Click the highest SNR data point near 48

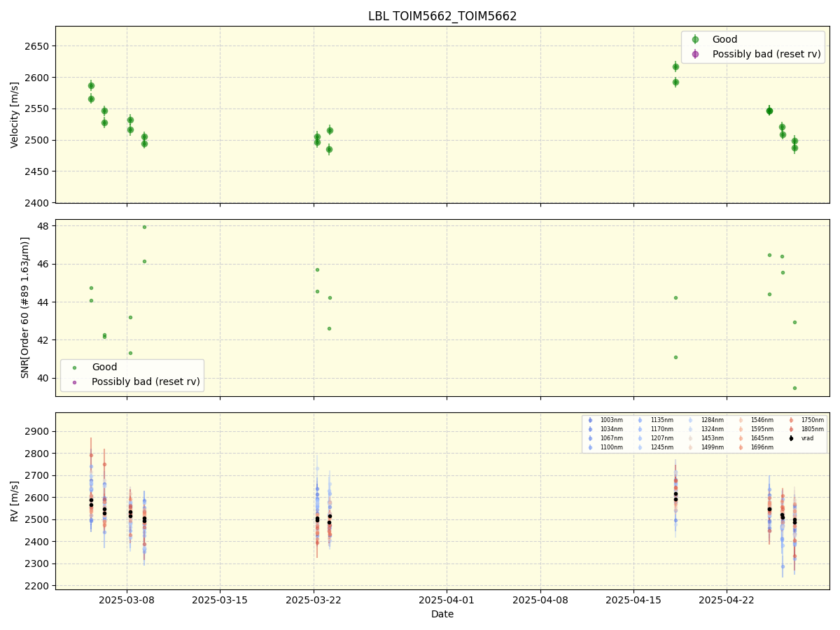(144, 227)
